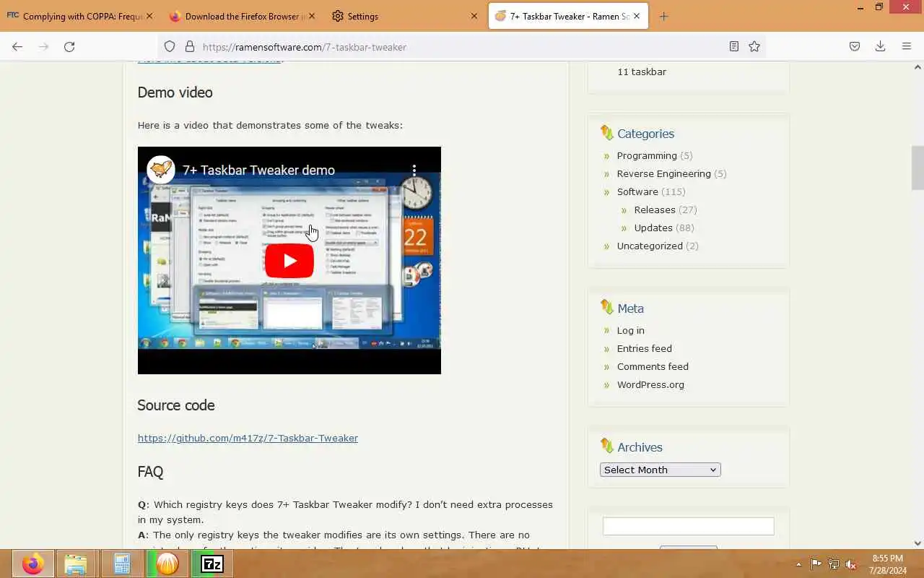
Task: Open File Explorer from the taskbar
Action: (x=76, y=564)
